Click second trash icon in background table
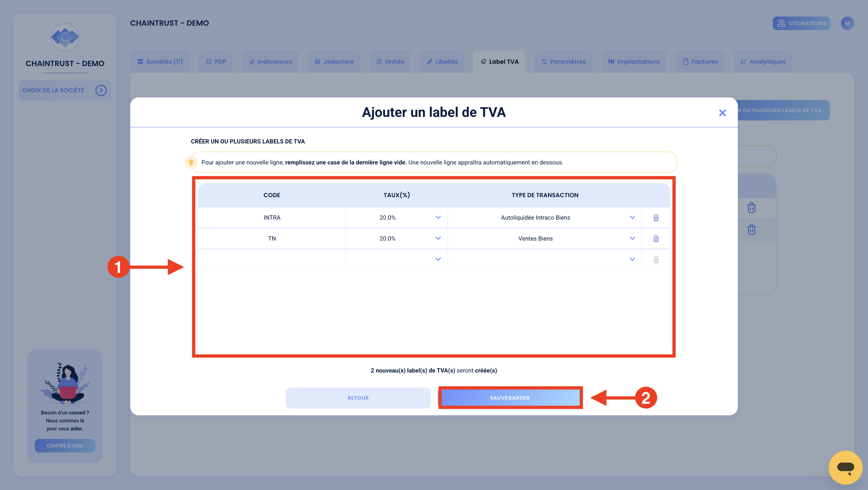The height and width of the screenshot is (490, 868). point(751,229)
